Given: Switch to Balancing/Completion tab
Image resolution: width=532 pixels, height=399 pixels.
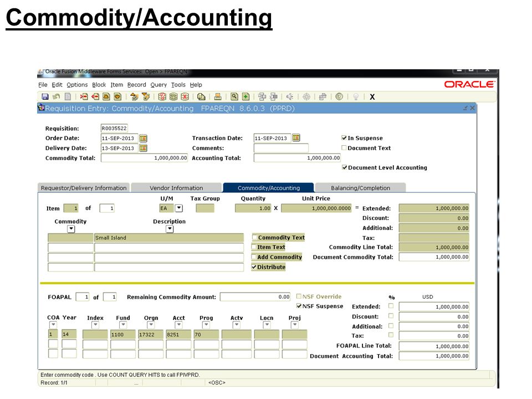Looking at the screenshot, I should point(360,188).
